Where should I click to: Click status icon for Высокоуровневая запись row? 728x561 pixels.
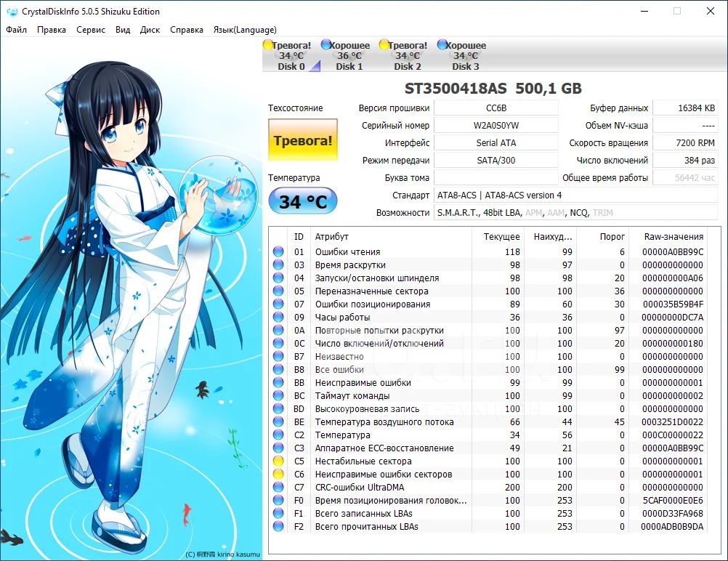(x=278, y=408)
